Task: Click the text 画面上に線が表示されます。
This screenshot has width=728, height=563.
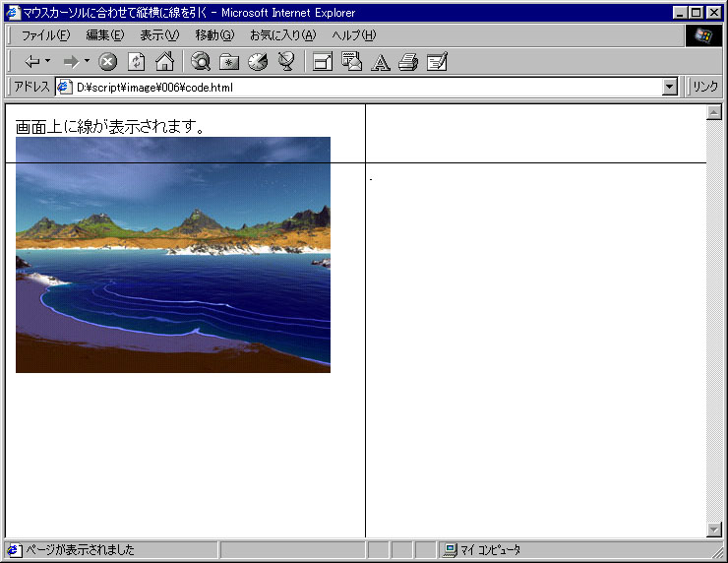Action: [110, 126]
